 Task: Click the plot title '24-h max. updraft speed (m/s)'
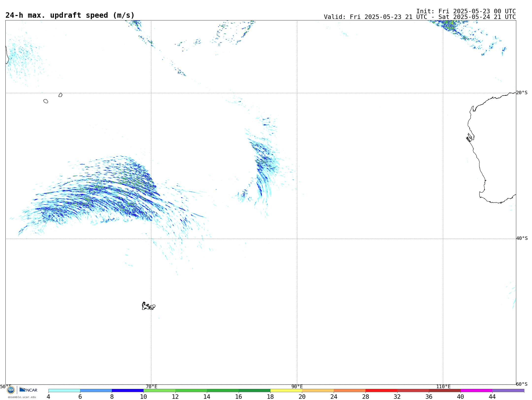click(x=70, y=15)
